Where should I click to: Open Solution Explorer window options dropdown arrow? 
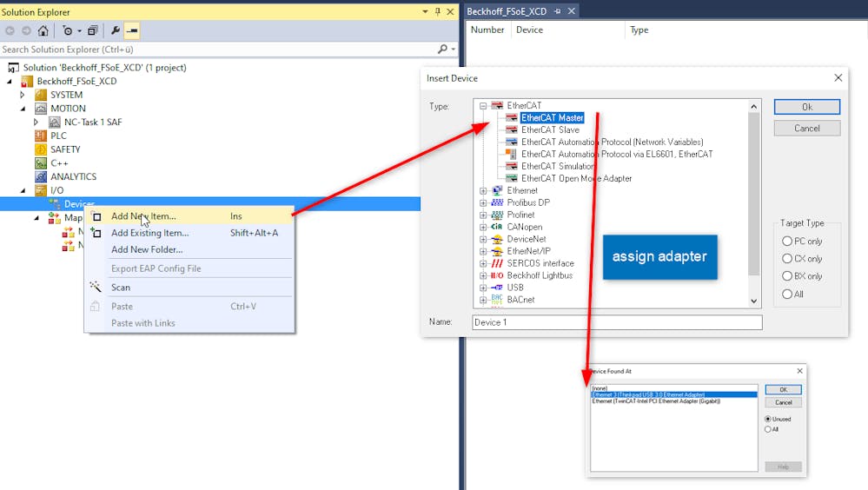[425, 11]
